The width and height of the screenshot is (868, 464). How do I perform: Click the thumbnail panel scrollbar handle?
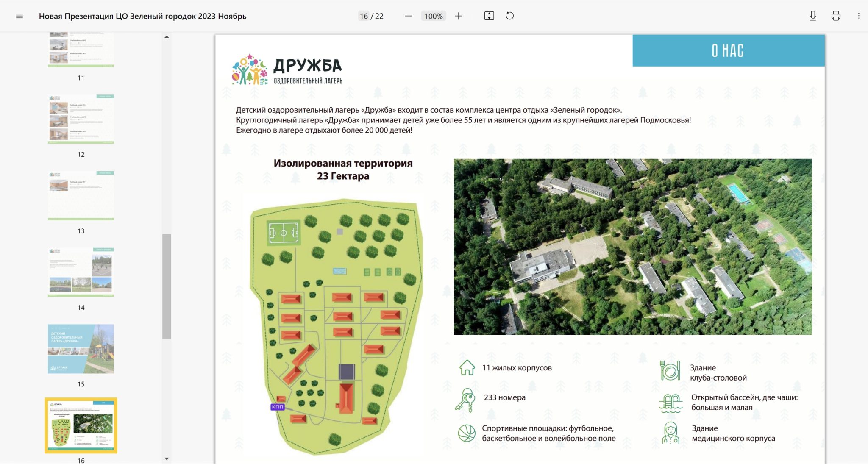tap(167, 286)
